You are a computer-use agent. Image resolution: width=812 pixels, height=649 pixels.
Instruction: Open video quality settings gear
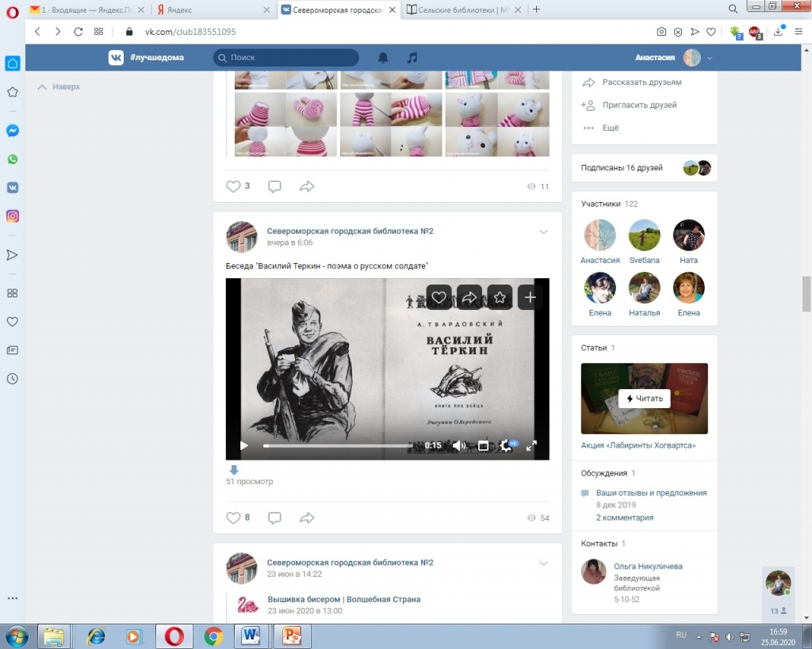pyautogui.click(x=507, y=445)
